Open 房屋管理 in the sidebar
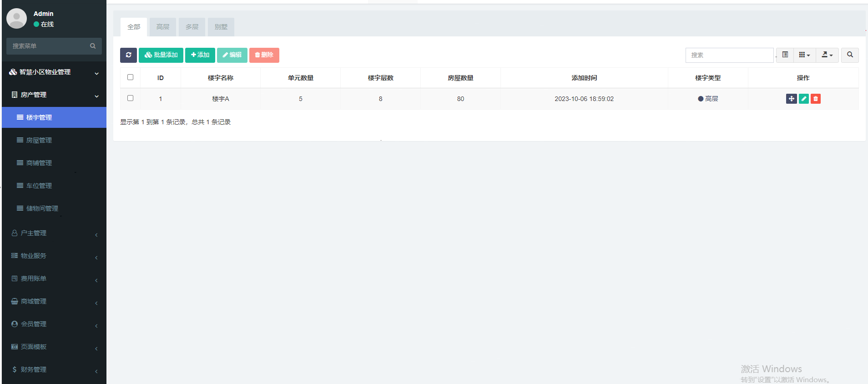The image size is (868, 384). click(39, 141)
